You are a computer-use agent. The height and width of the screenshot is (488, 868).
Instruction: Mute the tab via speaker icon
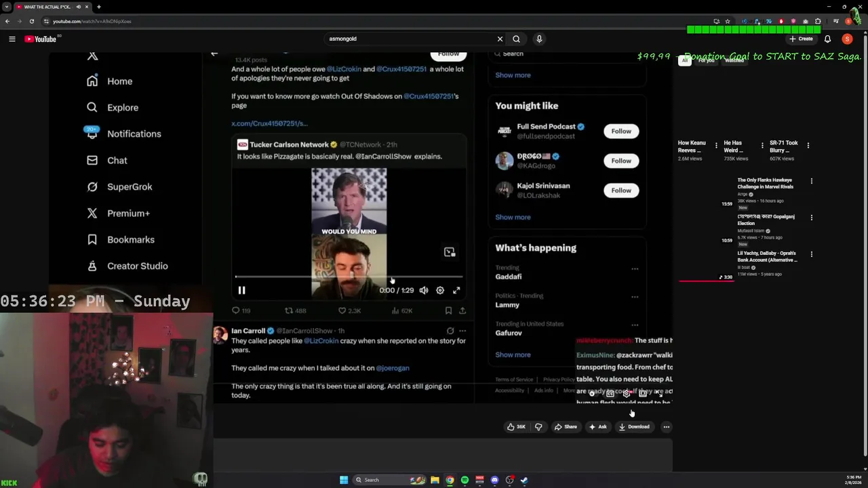(79, 7)
